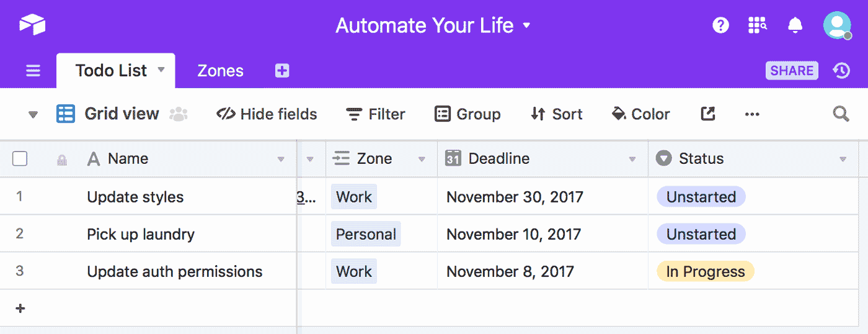
Task: Switch to the Zones tab
Action: click(x=220, y=71)
